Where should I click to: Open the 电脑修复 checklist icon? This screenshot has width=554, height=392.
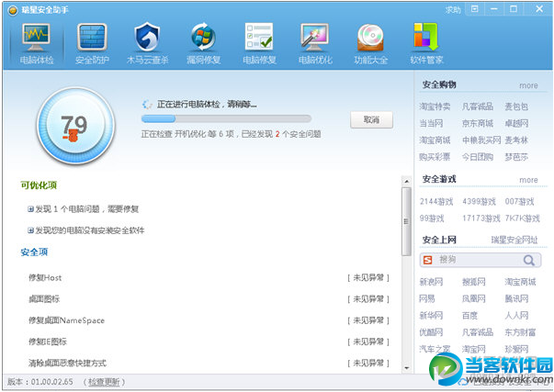[259, 44]
